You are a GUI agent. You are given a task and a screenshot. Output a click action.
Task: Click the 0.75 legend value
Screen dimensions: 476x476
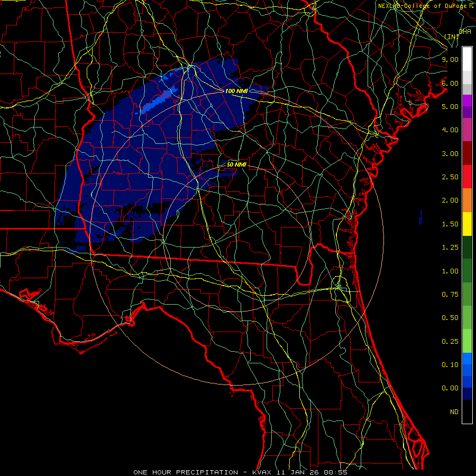[x=450, y=295]
